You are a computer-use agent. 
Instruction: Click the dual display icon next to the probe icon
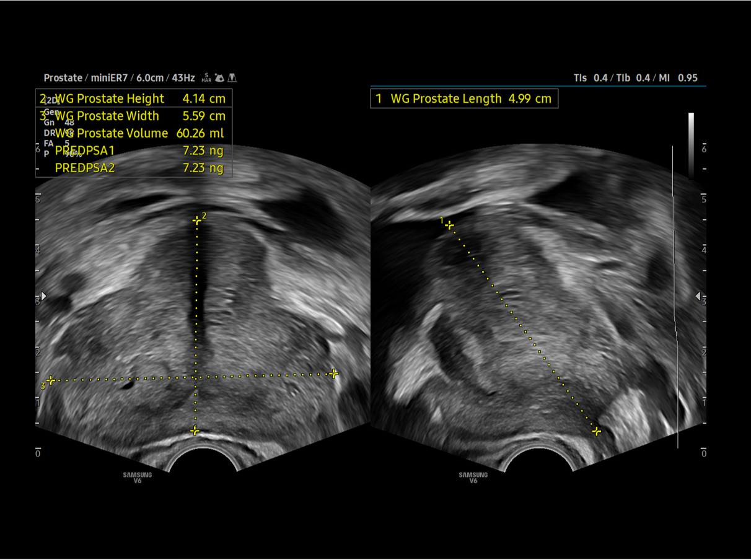coord(232,78)
